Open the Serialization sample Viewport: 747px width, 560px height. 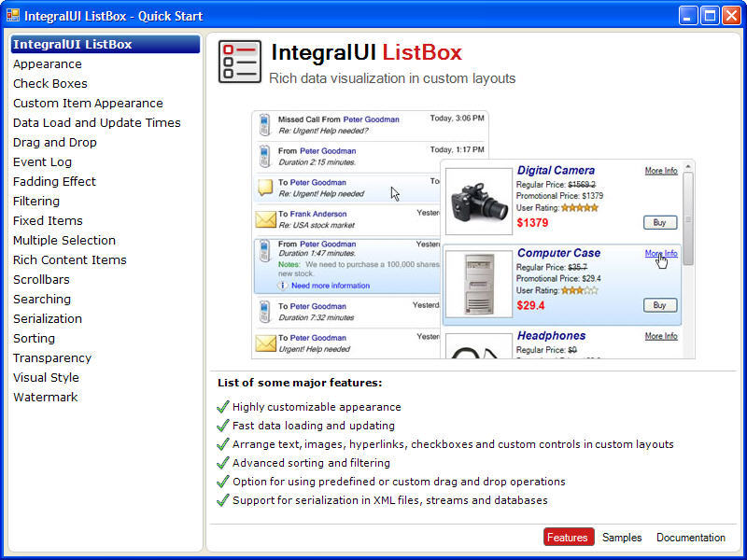(48, 318)
